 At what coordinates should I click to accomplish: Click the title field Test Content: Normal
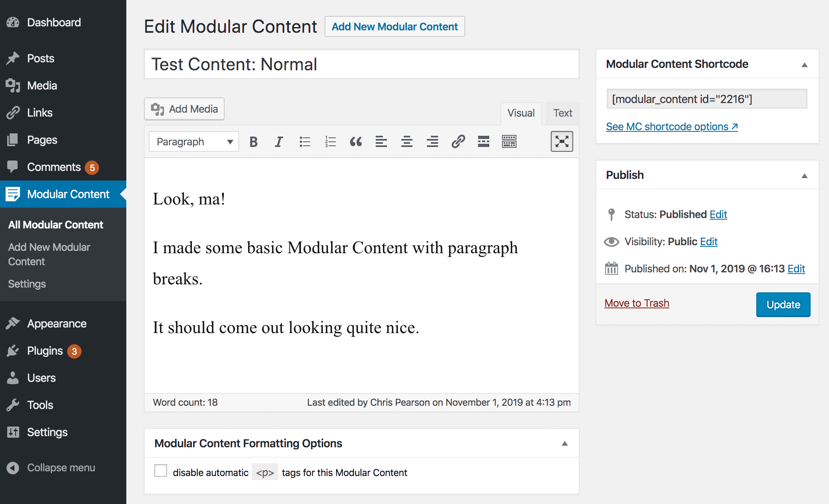[362, 64]
